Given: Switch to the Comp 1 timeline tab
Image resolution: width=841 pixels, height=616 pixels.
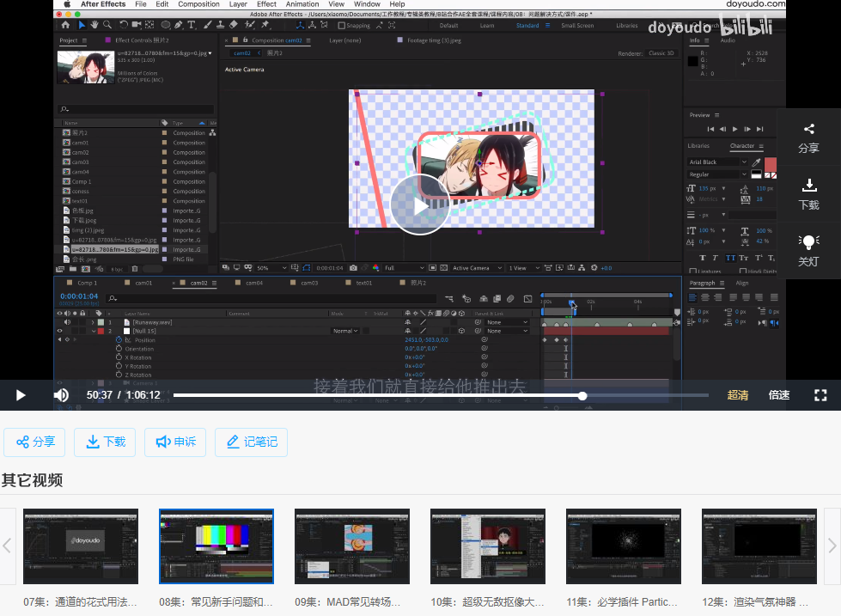Looking at the screenshot, I should 87,283.
